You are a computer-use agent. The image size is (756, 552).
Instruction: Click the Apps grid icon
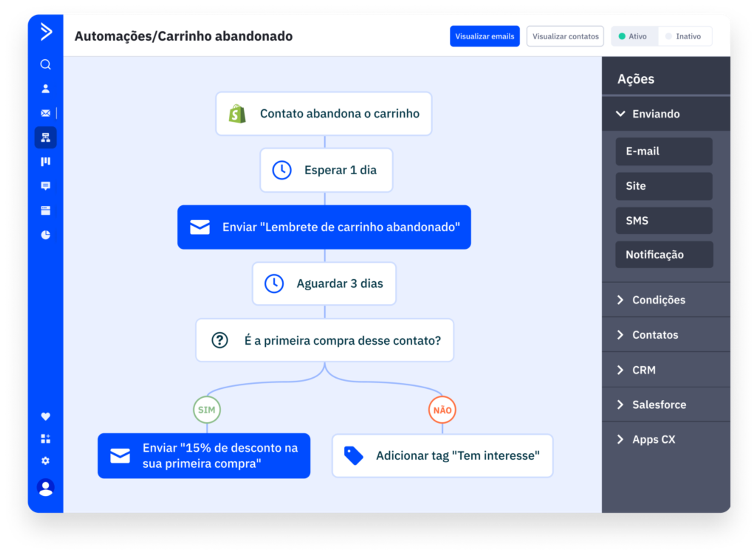(x=46, y=439)
